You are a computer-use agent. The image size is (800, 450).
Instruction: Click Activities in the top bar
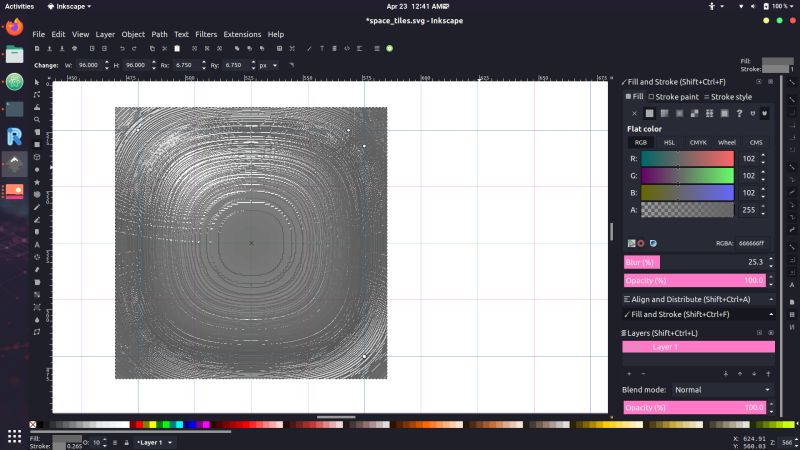(19, 7)
